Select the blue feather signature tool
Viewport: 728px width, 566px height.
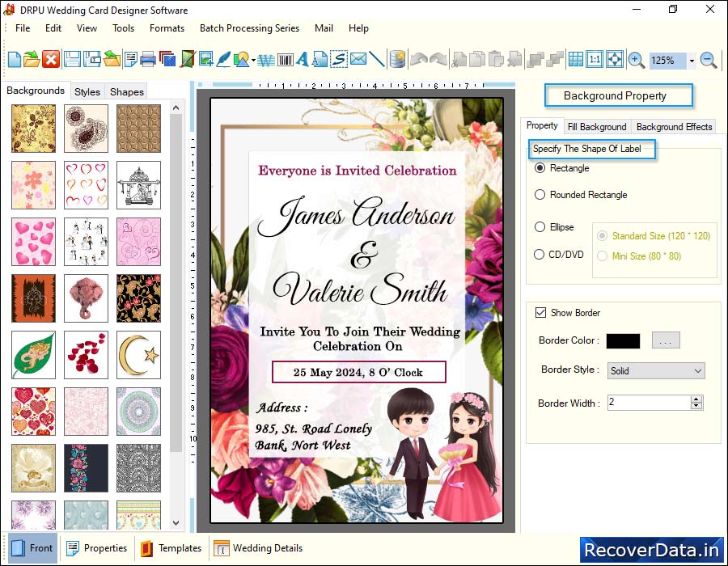pyautogui.click(x=223, y=59)
